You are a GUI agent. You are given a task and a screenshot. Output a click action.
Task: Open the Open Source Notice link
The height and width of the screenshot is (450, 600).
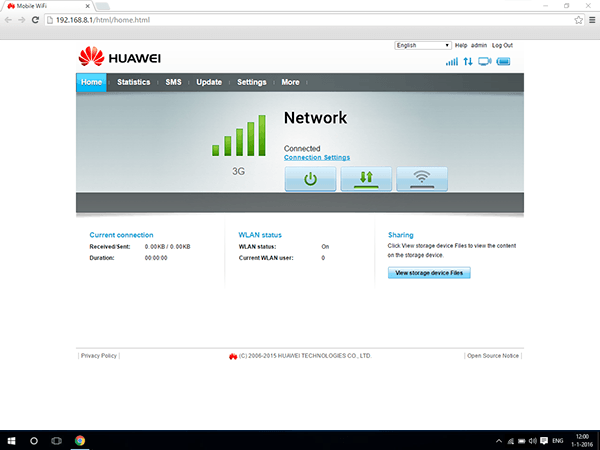[493, 355]
